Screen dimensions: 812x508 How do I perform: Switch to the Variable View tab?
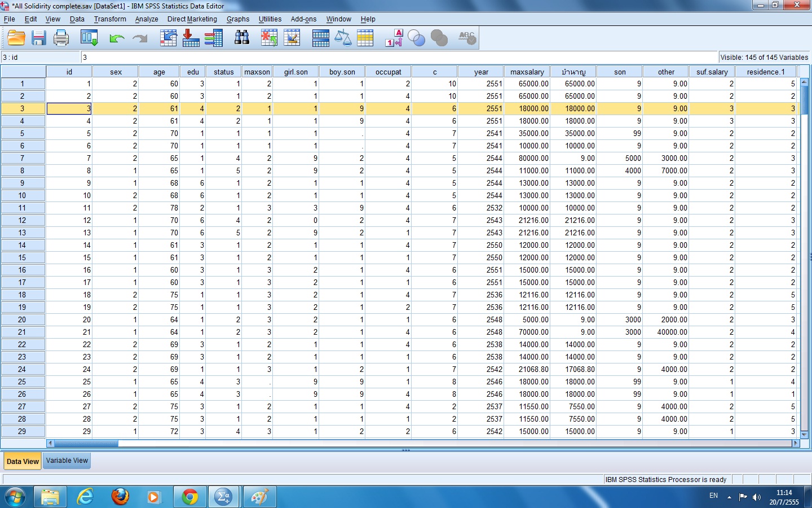click(x=67, y=461)
